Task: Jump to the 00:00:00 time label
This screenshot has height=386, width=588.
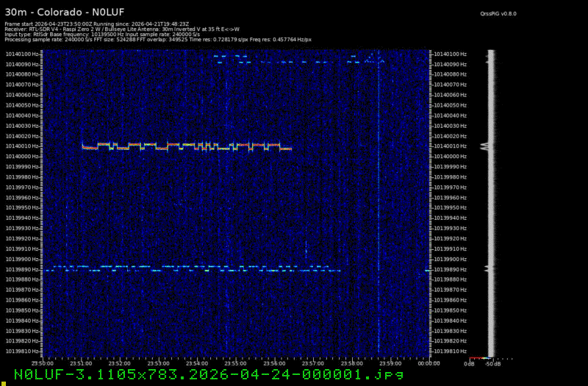Action: click(x=429, y=362)
